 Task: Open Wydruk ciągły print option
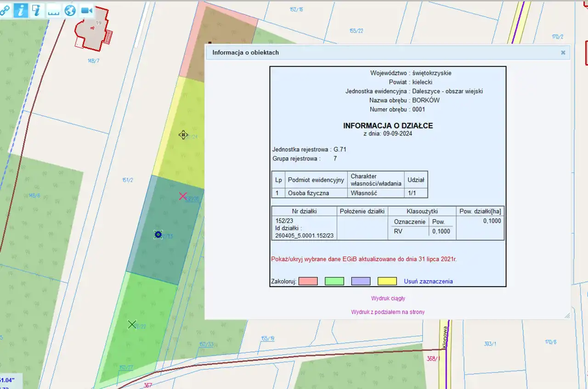[x=388, y=298]
